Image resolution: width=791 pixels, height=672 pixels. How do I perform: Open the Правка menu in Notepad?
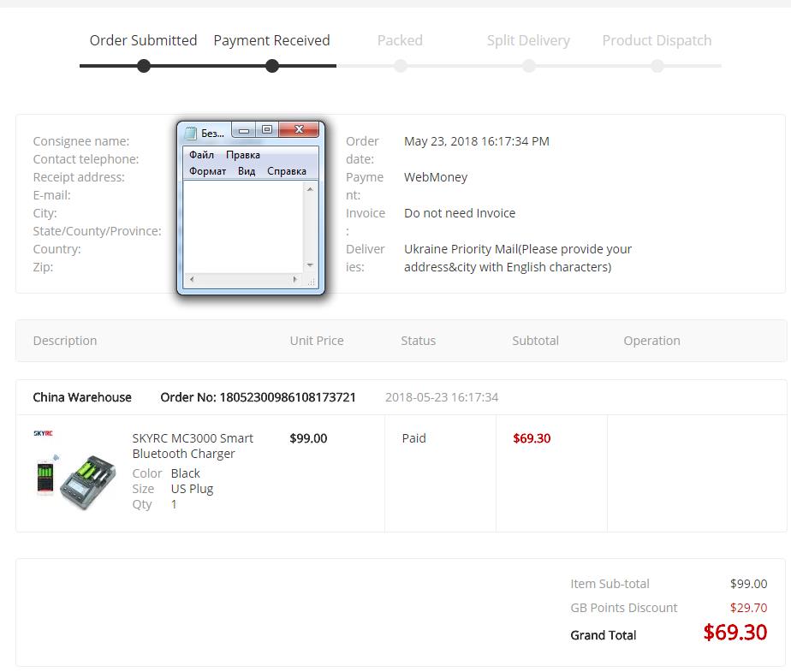coord(242,155)
